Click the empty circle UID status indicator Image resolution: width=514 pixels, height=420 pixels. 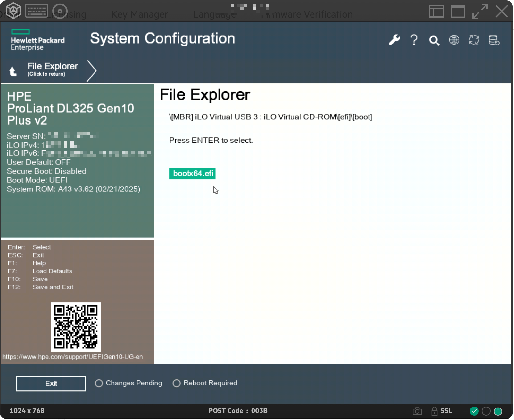[x=486, y=411]
